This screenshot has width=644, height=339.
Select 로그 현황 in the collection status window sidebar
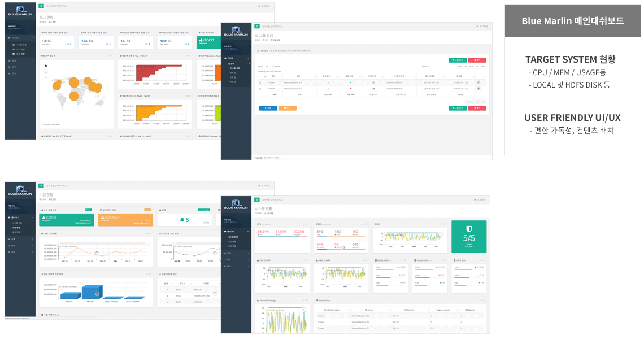[16, 232]
